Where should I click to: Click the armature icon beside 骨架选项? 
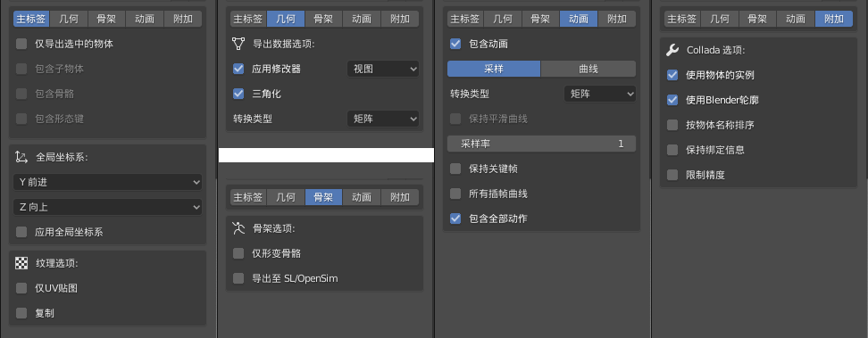click(x=238, y=228)
